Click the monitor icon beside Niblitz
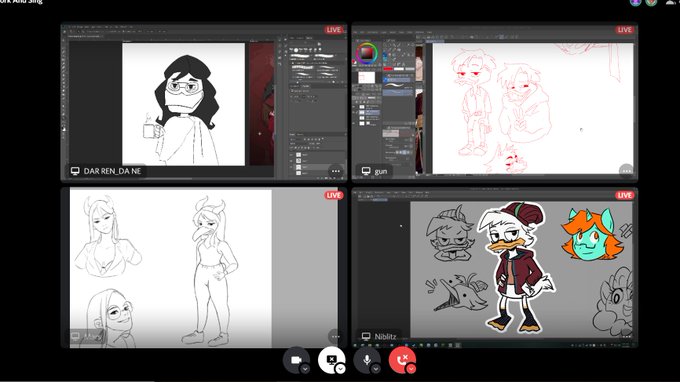The width and height of the screenshot is (680, 382). (366, 336)
